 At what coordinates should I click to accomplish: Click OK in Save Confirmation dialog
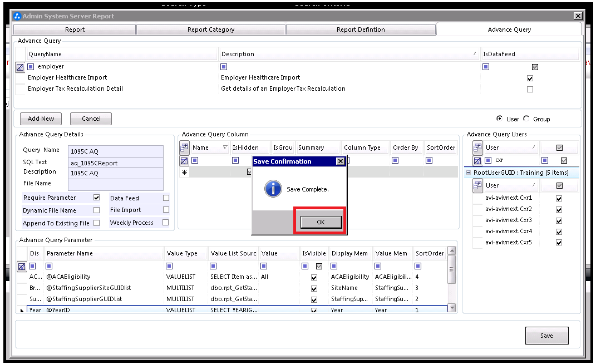321,222
